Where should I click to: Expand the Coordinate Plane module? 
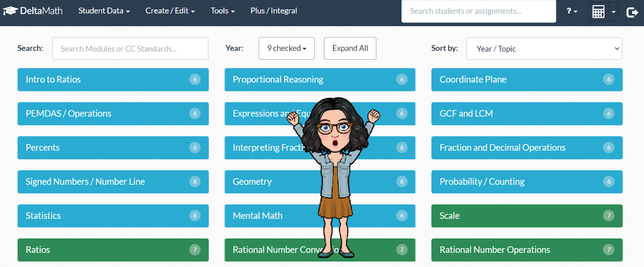pyautogui.click(x=527, y=79)
